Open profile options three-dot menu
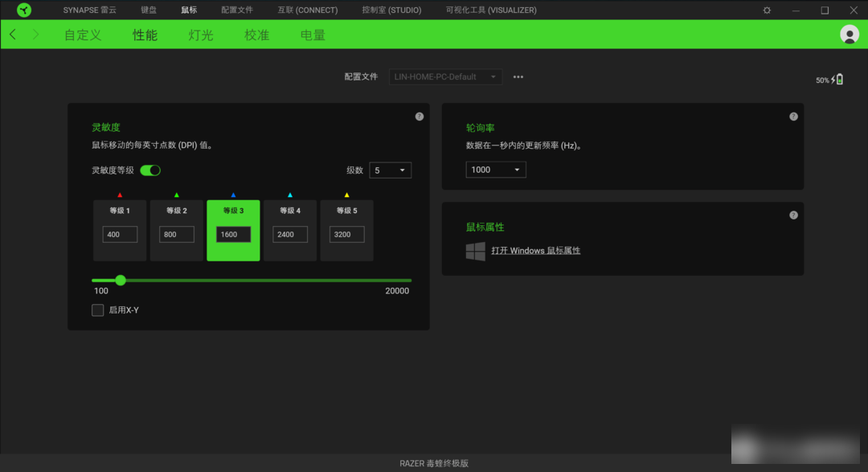Viewport: 868px width, 472px height. pyautogui.click(x=518, y=77)
